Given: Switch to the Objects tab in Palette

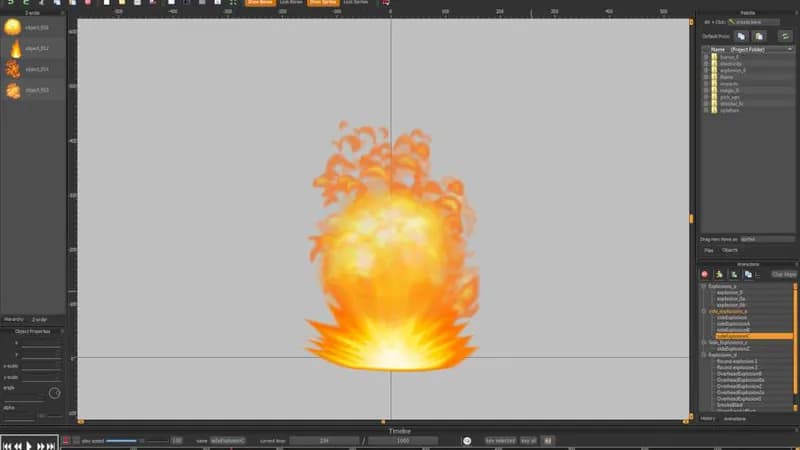Looking at the screenshot, I should [x=730, y=250].
